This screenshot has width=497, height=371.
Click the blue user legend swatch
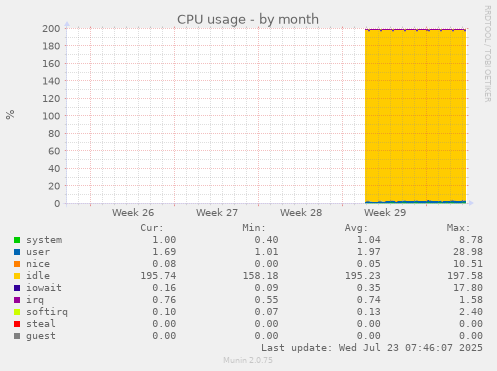coord(17,252)
